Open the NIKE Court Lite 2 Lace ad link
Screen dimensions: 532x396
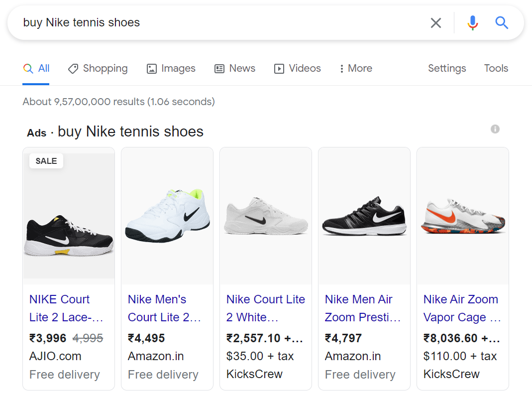59,308
